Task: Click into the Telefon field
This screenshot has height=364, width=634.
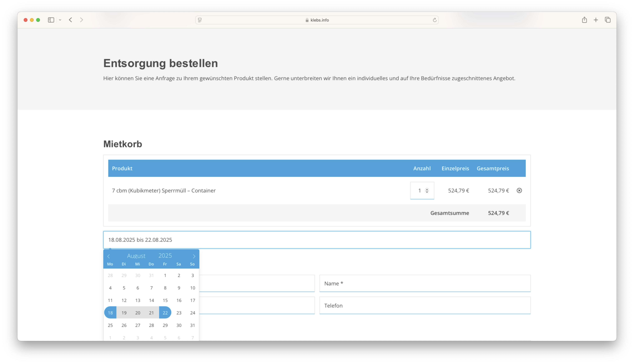Action: point(425,306)
